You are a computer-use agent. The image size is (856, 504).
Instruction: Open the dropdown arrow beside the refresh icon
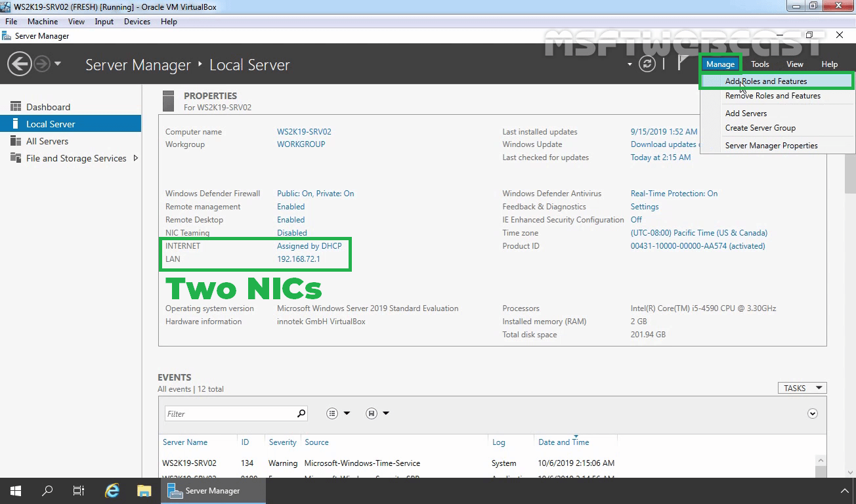tap(630, 64)
